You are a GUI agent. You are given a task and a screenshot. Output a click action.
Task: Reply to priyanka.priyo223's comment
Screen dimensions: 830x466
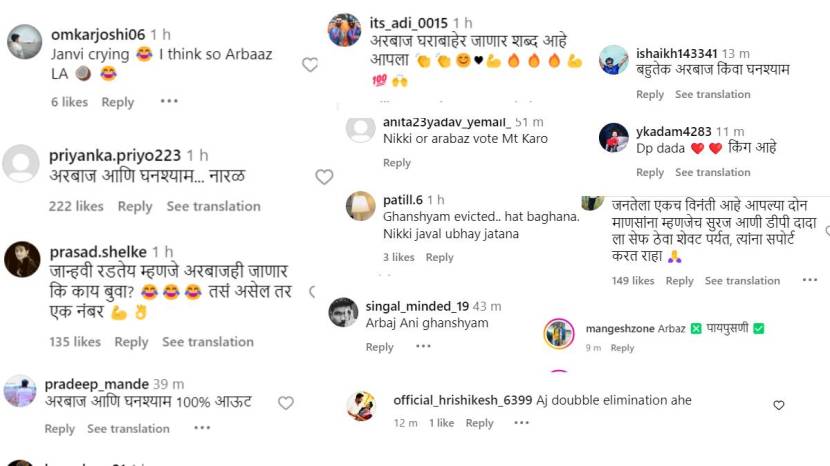click(135, 206)
